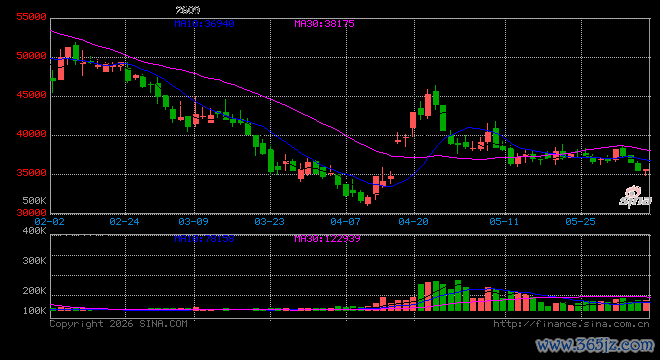Click the 30000 price axis label
This screenshot has width=660, height=360.
coord(31,212)
